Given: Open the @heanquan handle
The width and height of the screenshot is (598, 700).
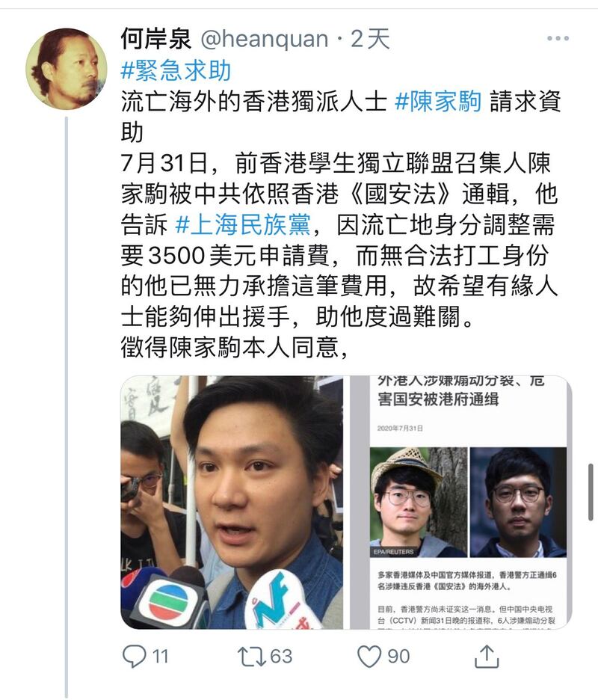Looking at the screenshot, I should [264, 39].
